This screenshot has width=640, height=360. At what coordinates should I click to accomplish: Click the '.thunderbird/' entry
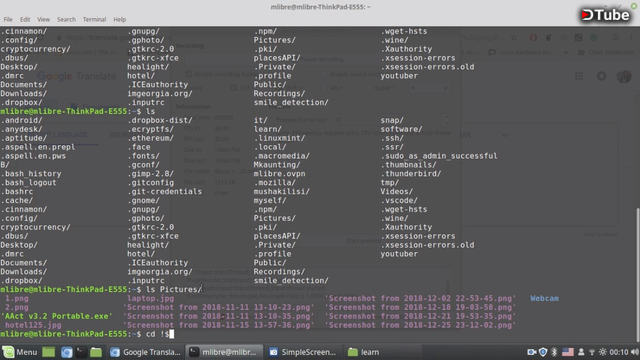tap(411, 173)
